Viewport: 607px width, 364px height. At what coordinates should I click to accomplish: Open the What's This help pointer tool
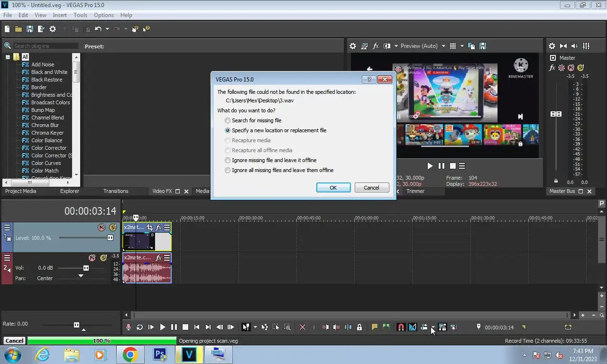(x=147, y=29)
